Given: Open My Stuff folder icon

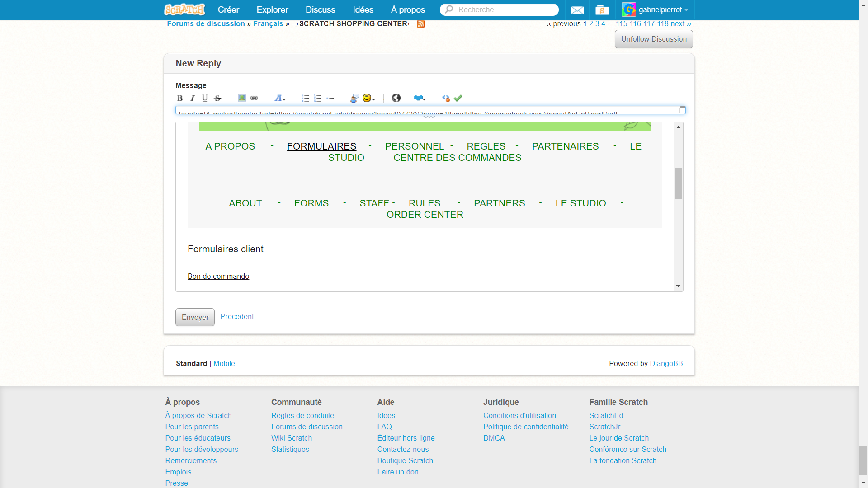Looking at the screenshot, I should click(602, 10).
